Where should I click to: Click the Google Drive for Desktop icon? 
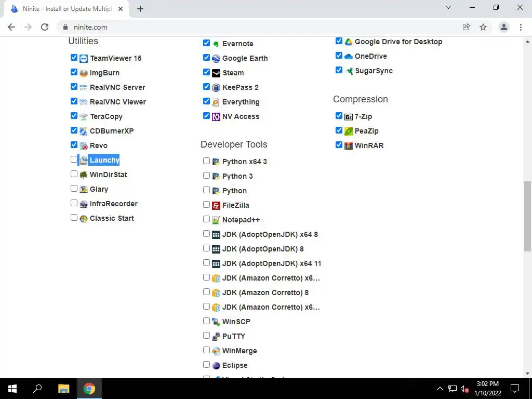tap(349, 42)
